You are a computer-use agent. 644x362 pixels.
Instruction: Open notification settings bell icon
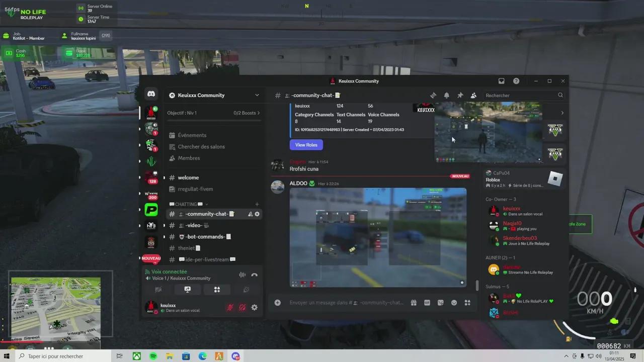click(447, 95)
